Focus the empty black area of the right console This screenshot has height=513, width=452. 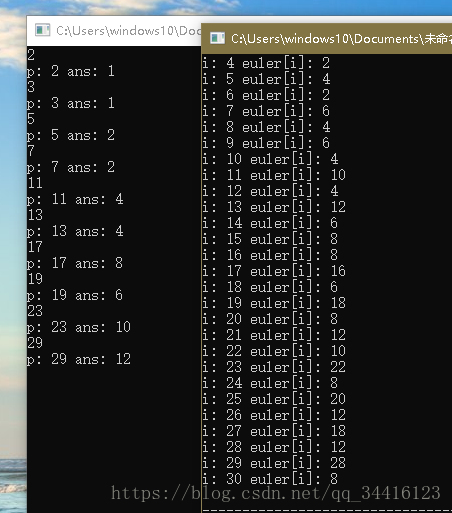[397, 267]
